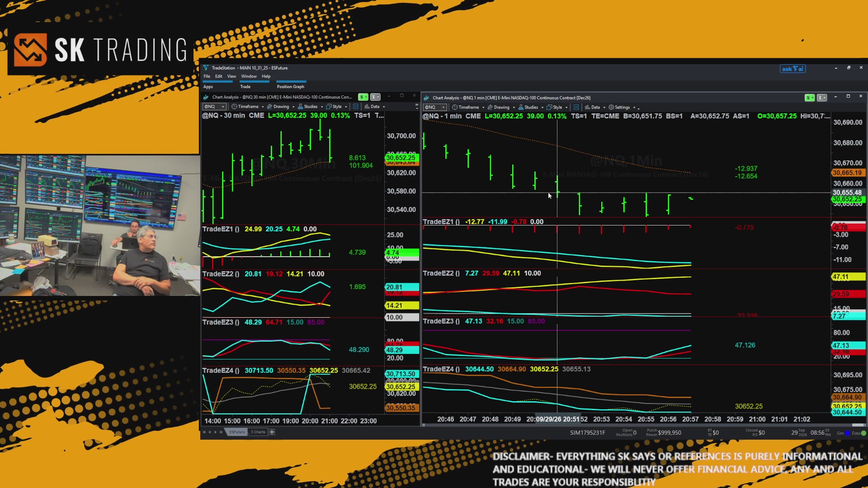Open Drawing tools in 1 min chart

501,107
